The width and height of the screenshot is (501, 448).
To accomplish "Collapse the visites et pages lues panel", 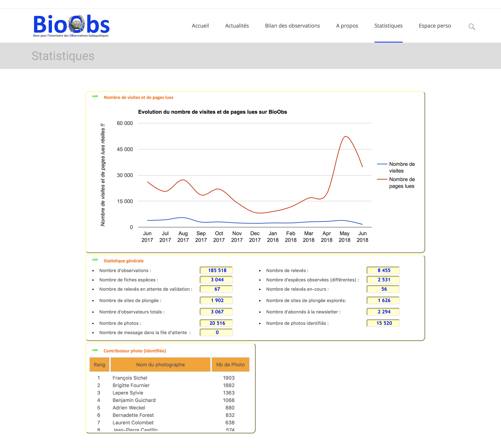I will coord(95,96).
